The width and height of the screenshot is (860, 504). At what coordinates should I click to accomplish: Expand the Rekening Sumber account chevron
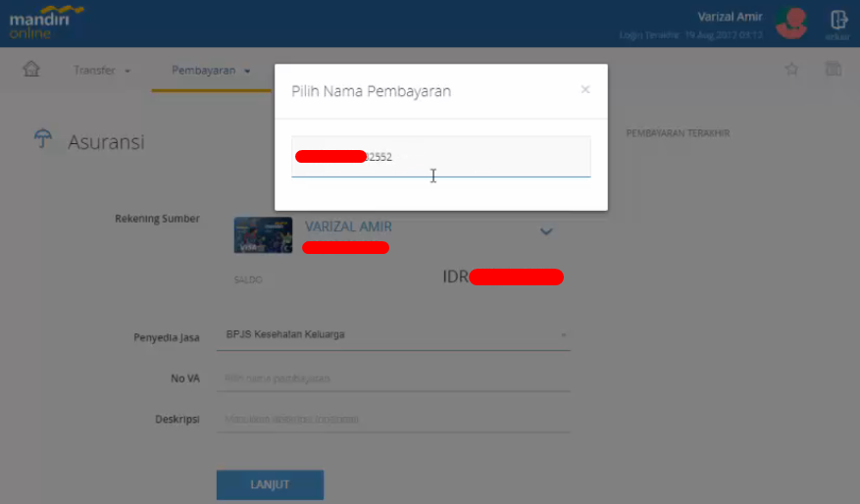pos(546,231)
